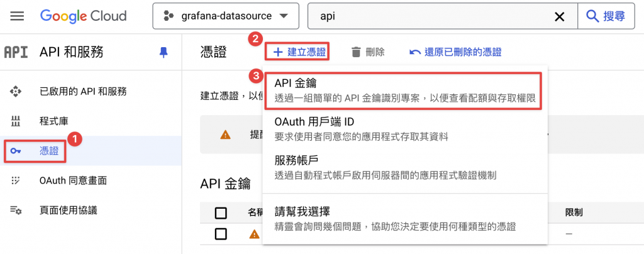The height and width of the screenshot is (254, 644).
Task: Open the hamburger navigation menu
Action: coord(17,16)
